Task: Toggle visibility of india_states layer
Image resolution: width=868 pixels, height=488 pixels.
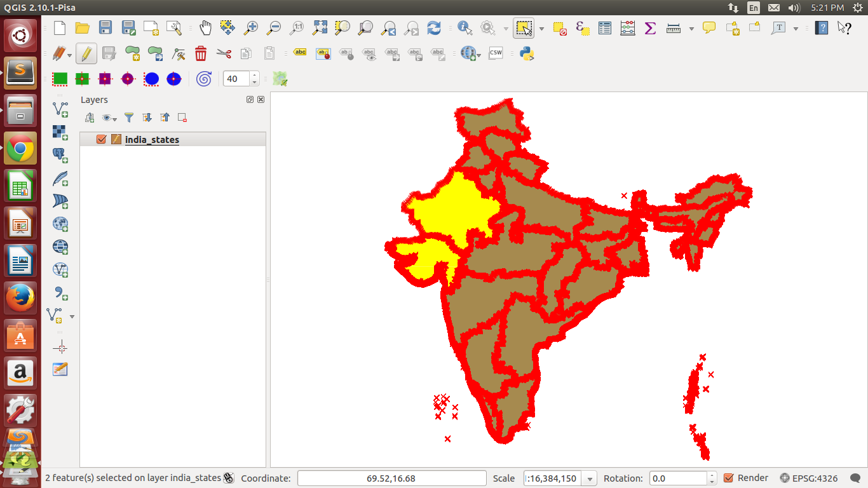Action: click(x=101, y=139)
